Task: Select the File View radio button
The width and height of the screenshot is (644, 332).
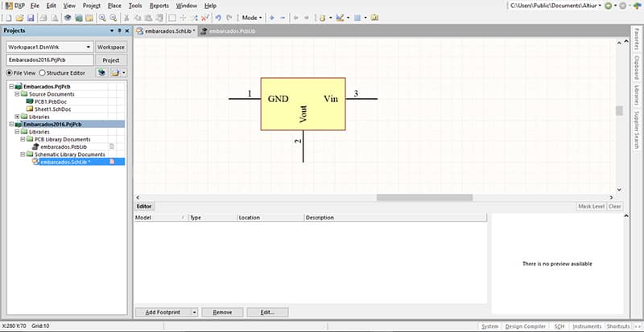Action: click(x=10, y=73)
